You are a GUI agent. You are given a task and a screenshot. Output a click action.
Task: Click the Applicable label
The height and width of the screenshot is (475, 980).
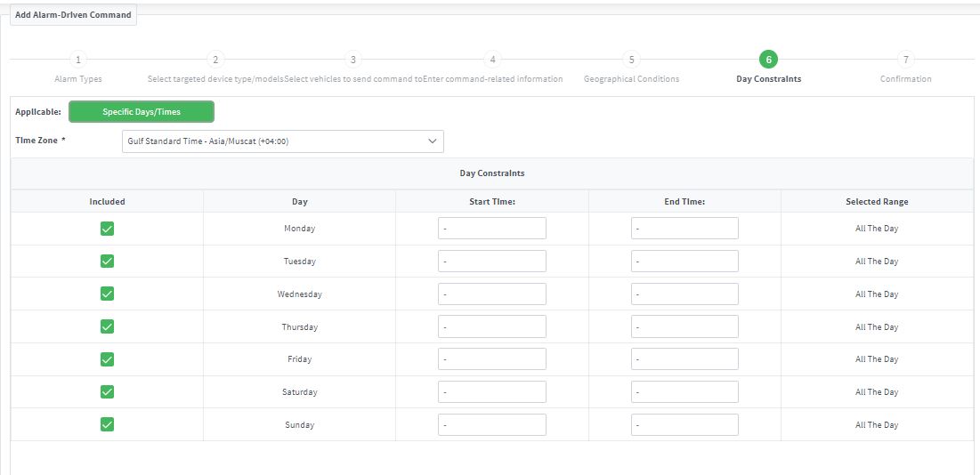pos(38,112)
